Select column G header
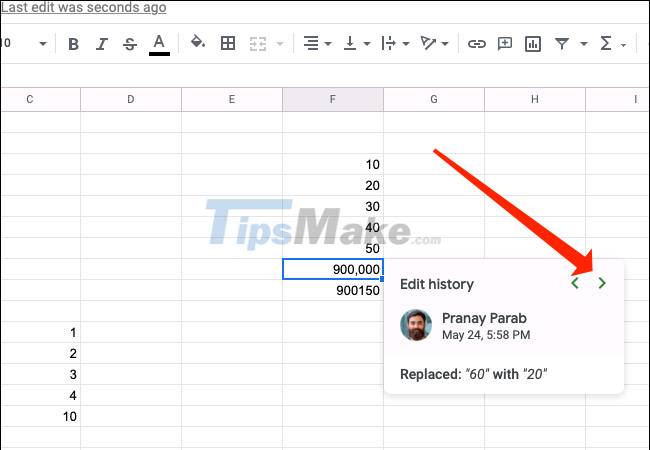 434,99
